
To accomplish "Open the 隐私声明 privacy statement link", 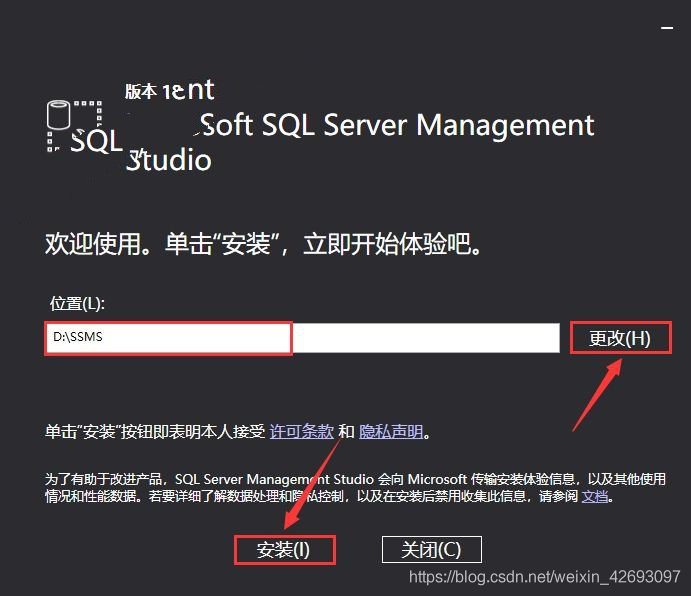I will (x=391, y=431).
